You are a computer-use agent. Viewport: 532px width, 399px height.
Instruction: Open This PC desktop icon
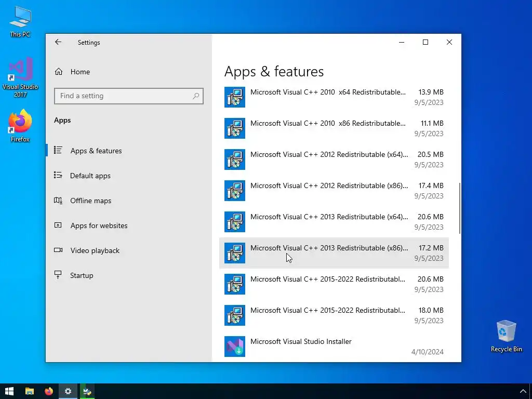click(x=20, y=22)
